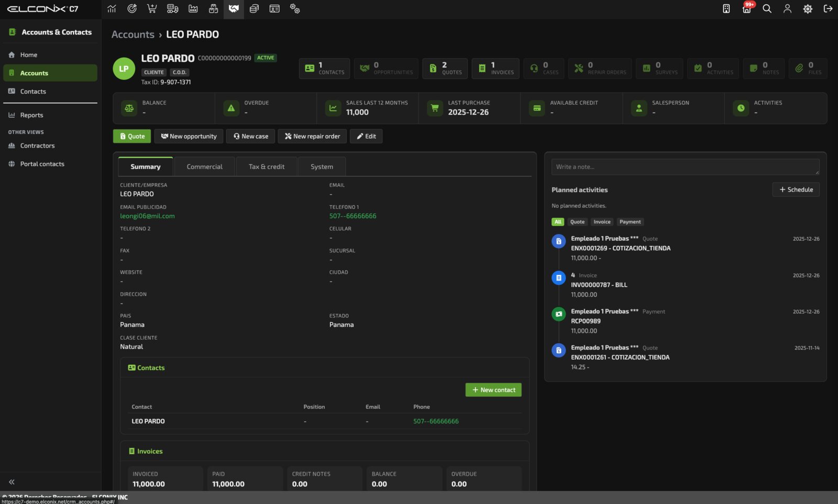The height and width of the screenshot is (504, 838).
Task: Open notifications house icon with 99+ badge
Action: click(x=747, y=9)
